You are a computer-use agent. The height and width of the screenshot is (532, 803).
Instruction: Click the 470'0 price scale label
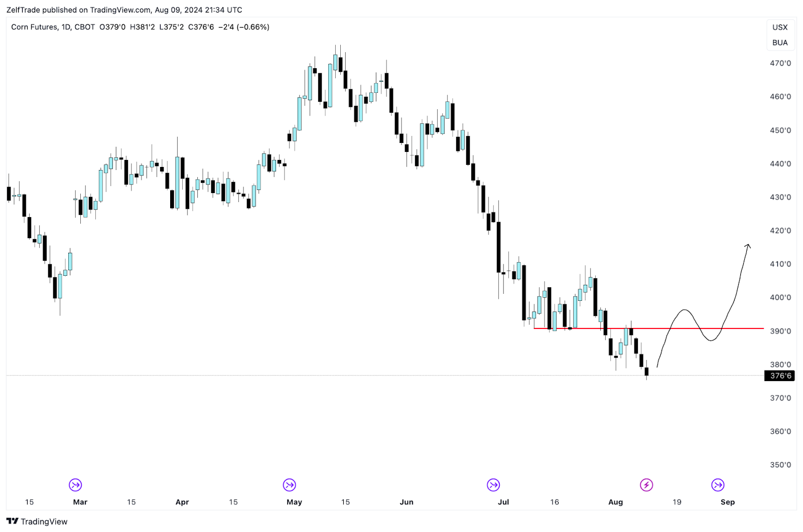pos(780,63)
